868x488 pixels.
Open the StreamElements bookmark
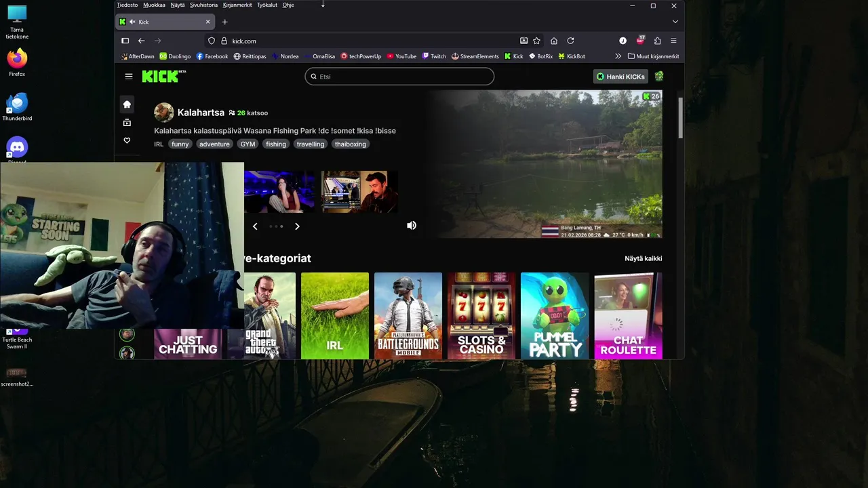[x=475, y=56]
